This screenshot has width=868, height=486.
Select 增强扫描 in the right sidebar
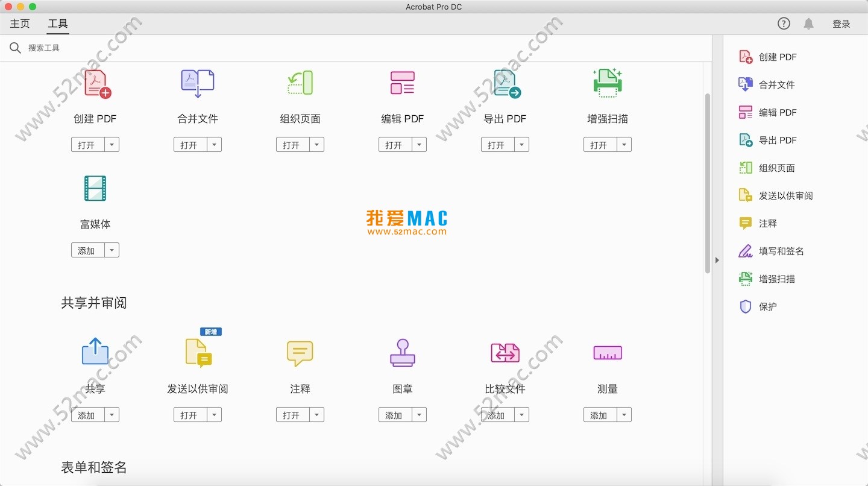tap(767, 279)
